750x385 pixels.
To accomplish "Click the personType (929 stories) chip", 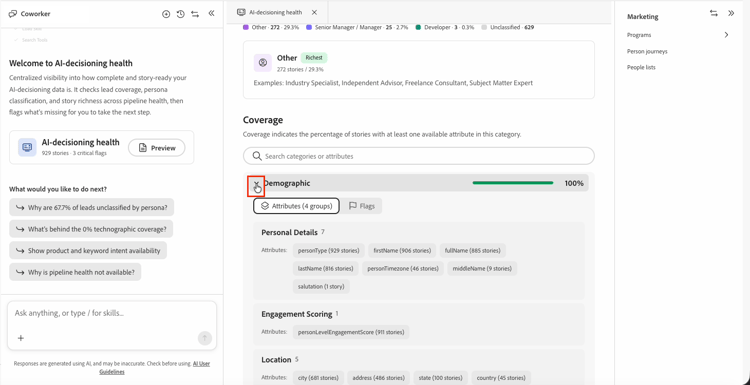I will pos(329,250).
